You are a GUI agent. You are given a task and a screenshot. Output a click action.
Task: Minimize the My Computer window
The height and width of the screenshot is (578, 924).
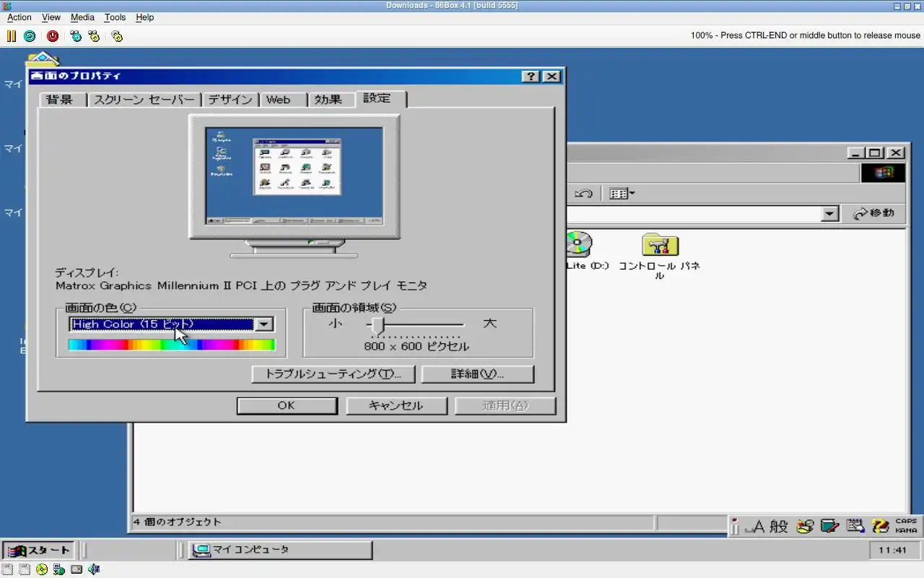[855, 152]
